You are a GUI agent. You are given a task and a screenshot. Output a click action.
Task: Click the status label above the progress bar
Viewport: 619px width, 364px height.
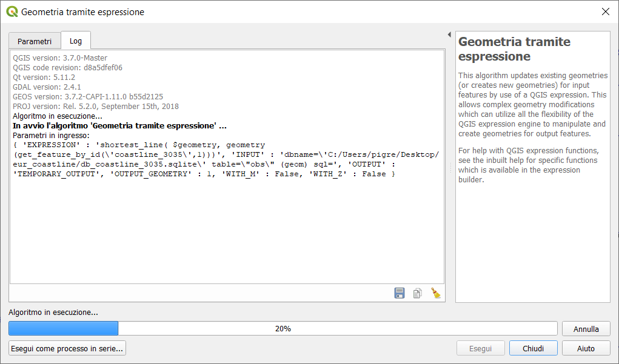53,313
